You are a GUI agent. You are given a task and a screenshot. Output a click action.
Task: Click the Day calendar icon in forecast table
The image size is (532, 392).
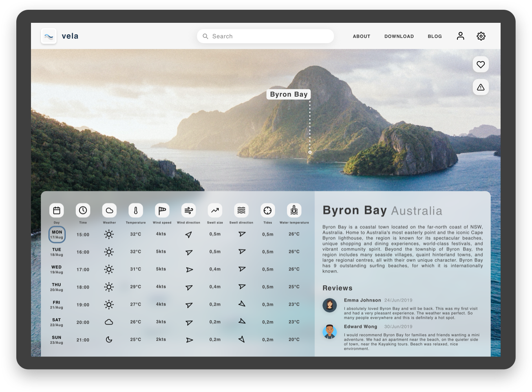click(x=57, y=210)
